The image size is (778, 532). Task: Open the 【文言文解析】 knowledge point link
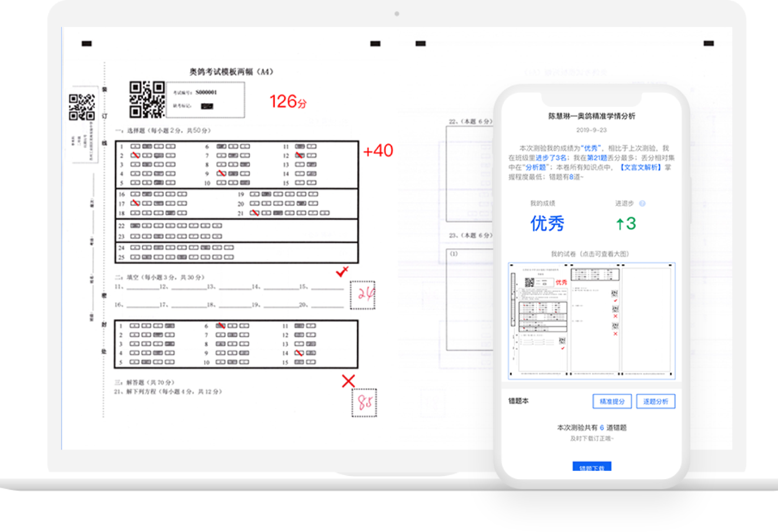641,167
